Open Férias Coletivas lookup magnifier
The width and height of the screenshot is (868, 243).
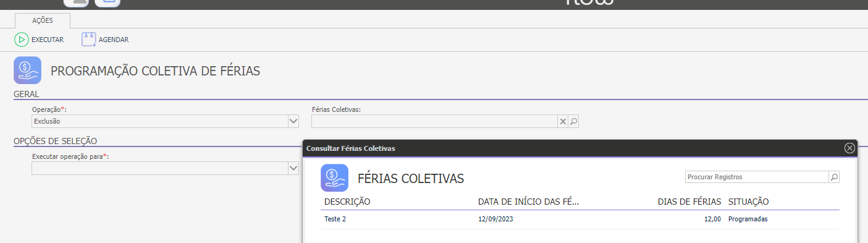[x=573, y=122]
